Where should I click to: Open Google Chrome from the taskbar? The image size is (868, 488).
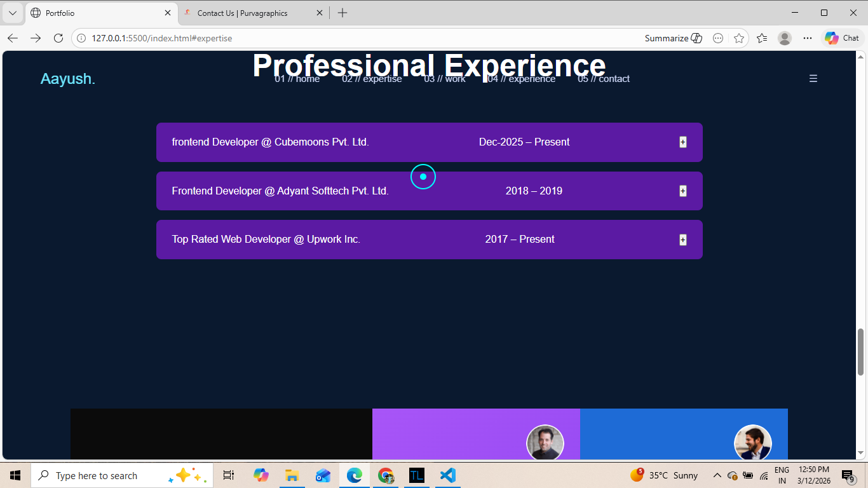[386, 475]
